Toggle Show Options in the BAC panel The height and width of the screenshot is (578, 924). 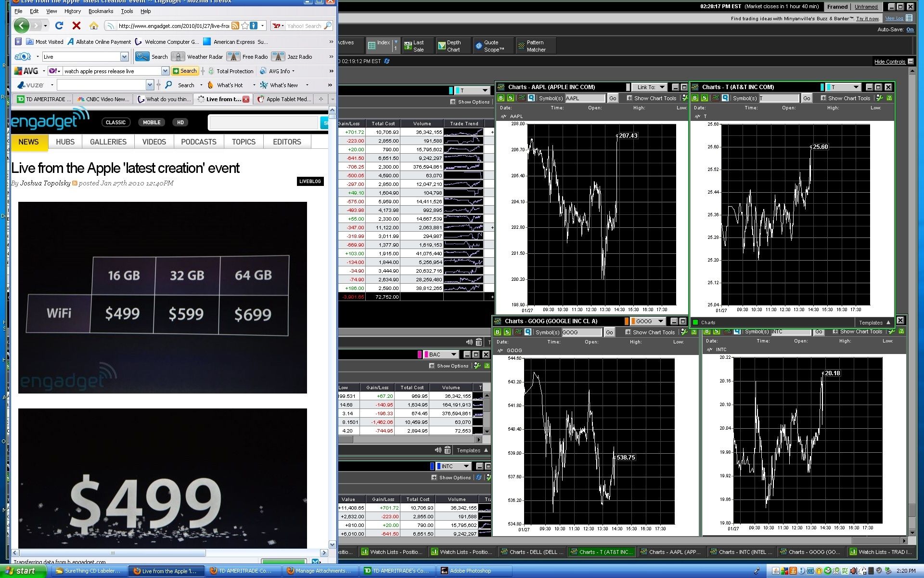coord(449,366)
